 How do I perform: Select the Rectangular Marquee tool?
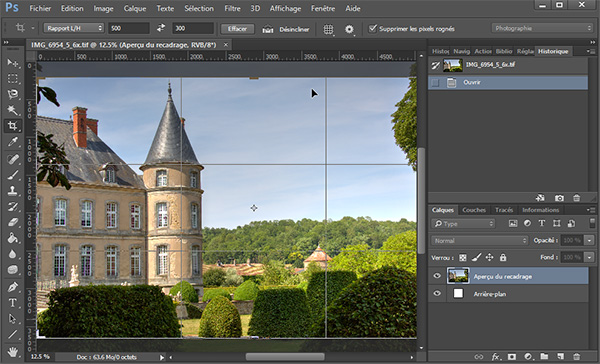[x=12, y=78]
